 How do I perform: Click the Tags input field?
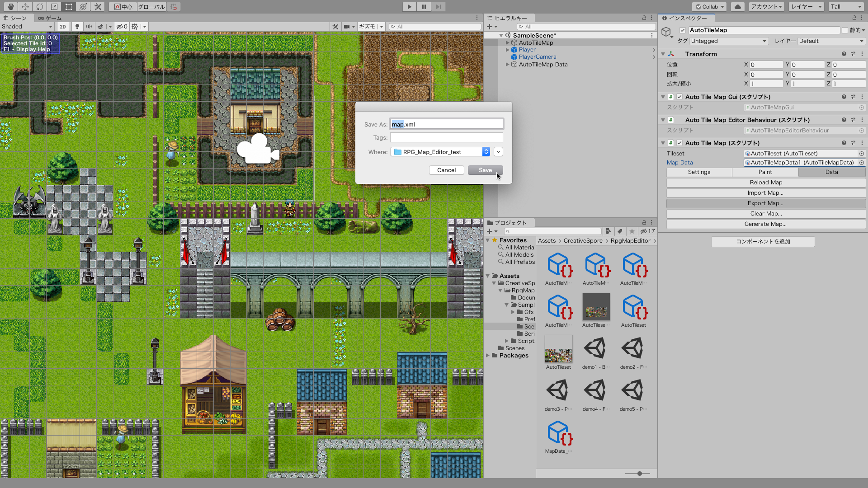point(447,137)
